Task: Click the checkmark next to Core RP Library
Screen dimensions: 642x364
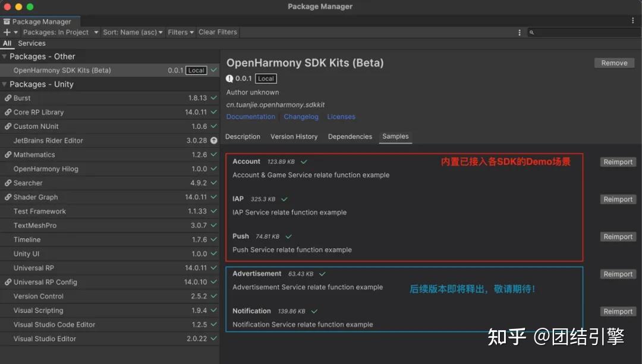Action: (213, 112)
